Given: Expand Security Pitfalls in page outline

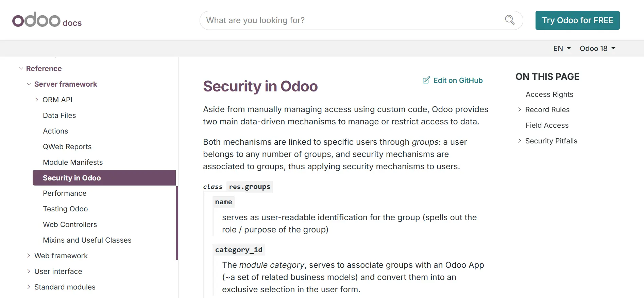Looking at the screenshot, I should (520, 141).
